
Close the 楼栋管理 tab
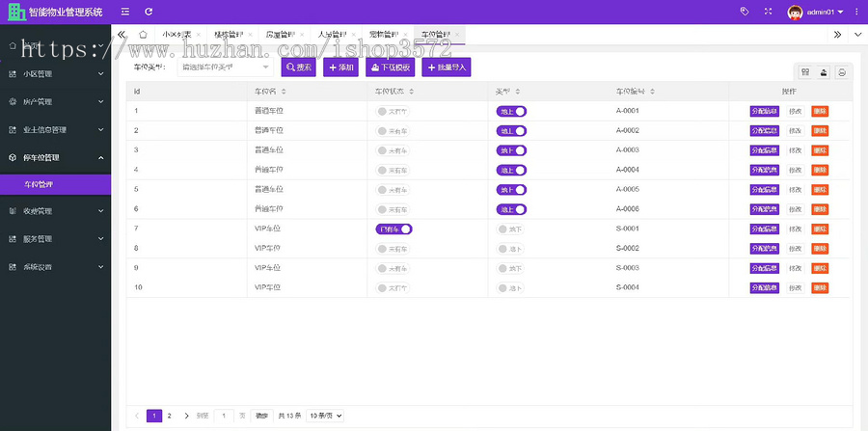coord(250,35)
